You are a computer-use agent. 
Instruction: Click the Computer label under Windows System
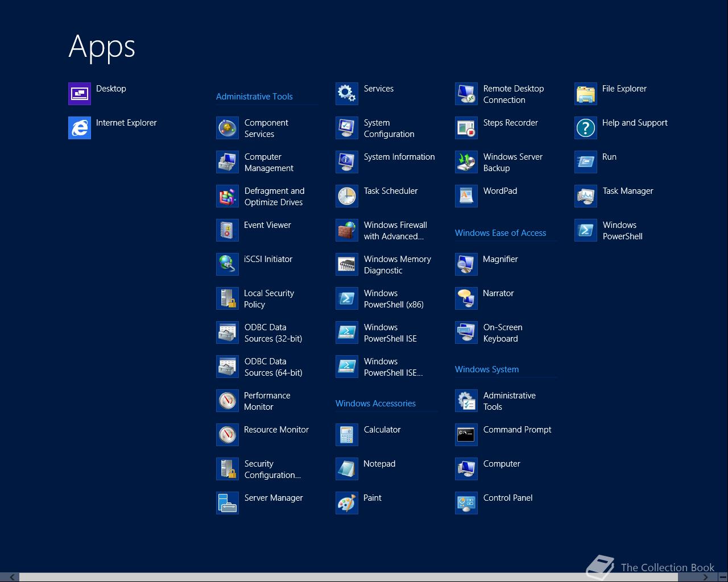[502, 464]
